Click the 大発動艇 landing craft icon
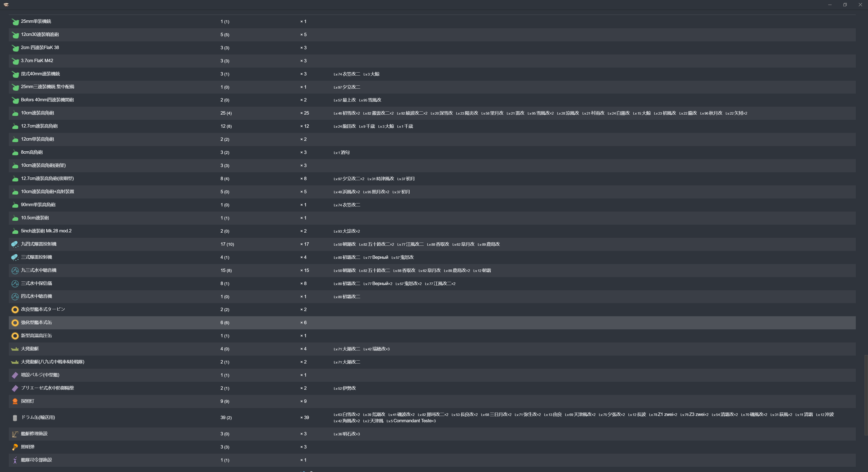The height and width of the screenshot is (472, 868). (x=15, y=349)
